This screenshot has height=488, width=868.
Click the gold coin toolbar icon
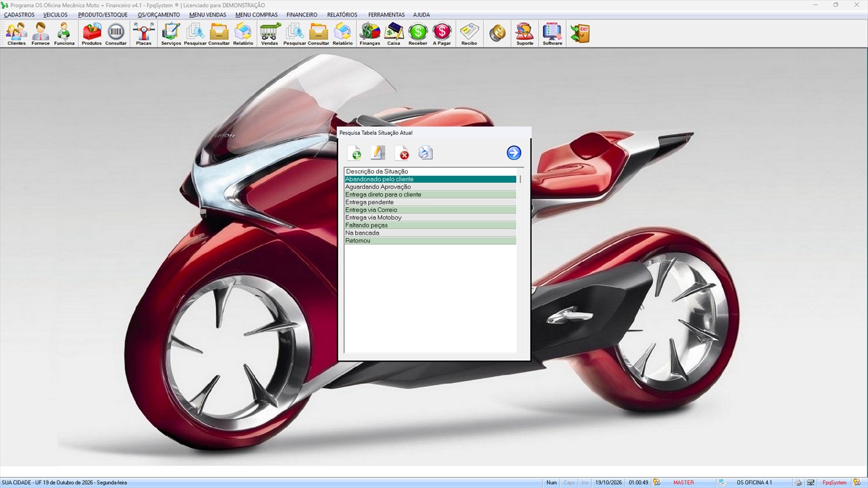tap(498, 34)
